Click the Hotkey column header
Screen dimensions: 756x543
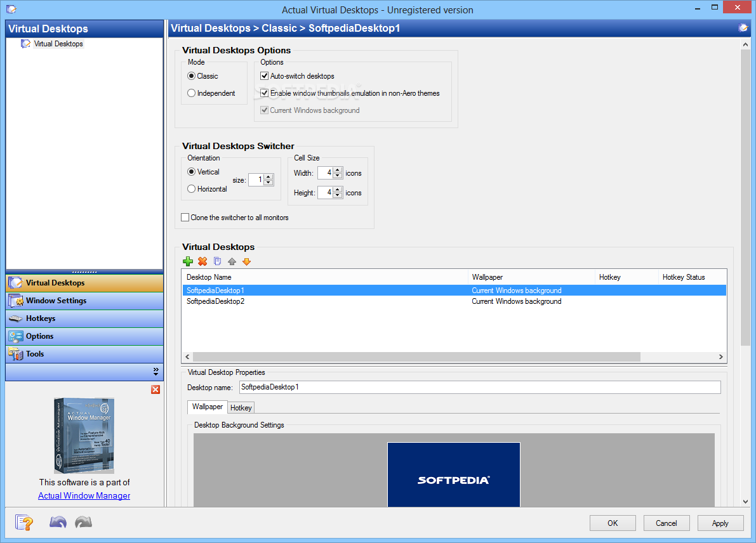point(627,277)
